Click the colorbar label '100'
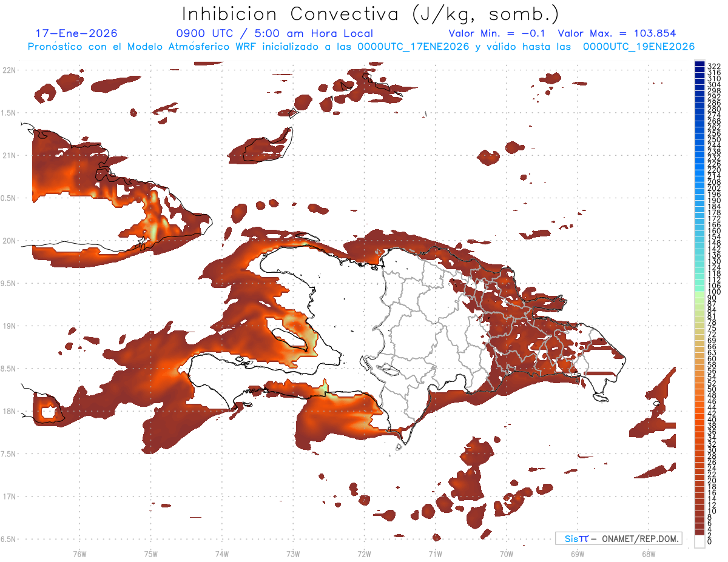 click(x=713, y=292)
